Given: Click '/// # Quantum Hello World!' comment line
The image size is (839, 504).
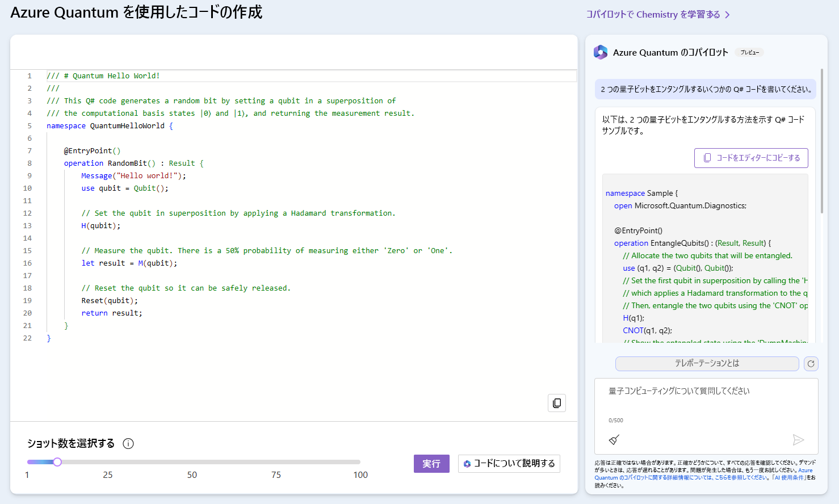Looking at the screenshot, I should (x=103, y=76).
